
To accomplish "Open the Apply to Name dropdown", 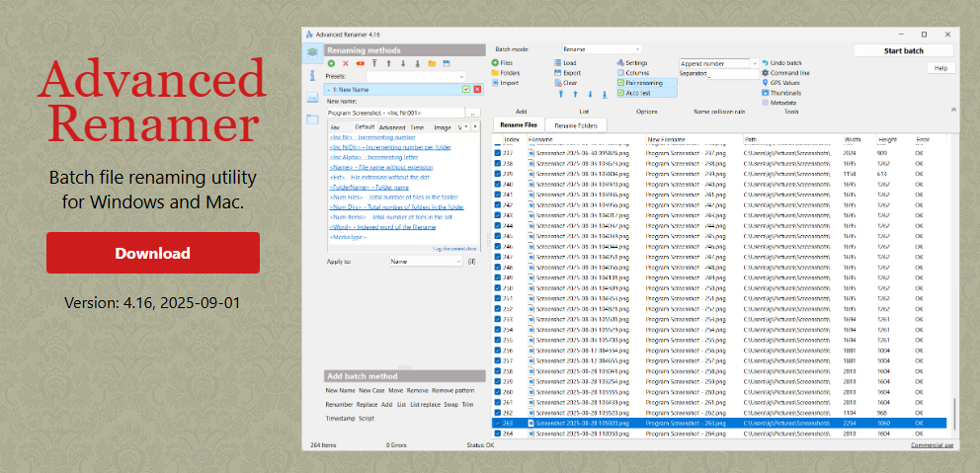I will 426,261.
